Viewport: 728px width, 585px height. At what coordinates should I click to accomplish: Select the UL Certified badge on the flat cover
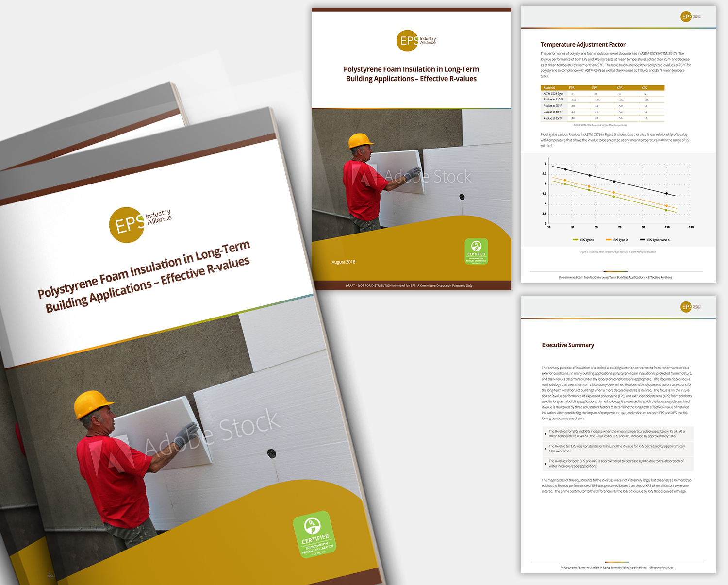coord(476,251)
